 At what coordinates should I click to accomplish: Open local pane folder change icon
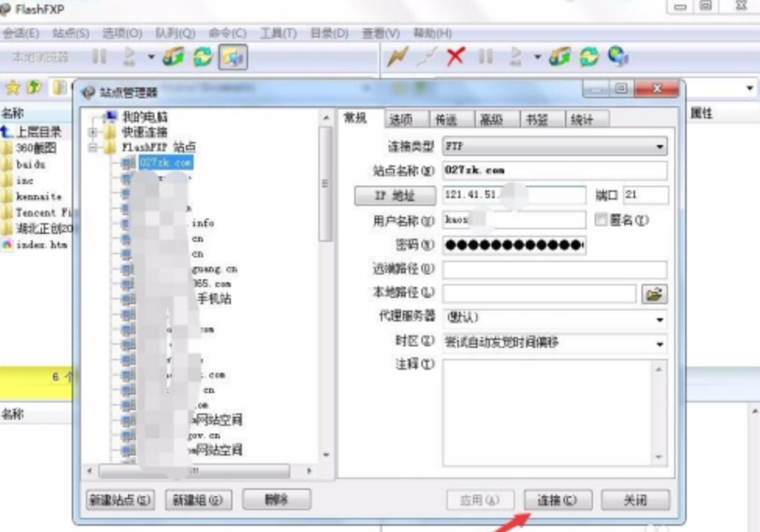coord(173,57)
